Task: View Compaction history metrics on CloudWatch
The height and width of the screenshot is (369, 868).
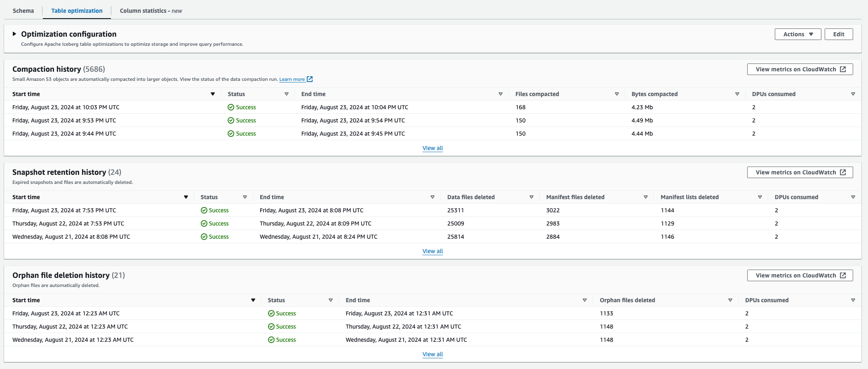Action: click(x=800, y=69)
